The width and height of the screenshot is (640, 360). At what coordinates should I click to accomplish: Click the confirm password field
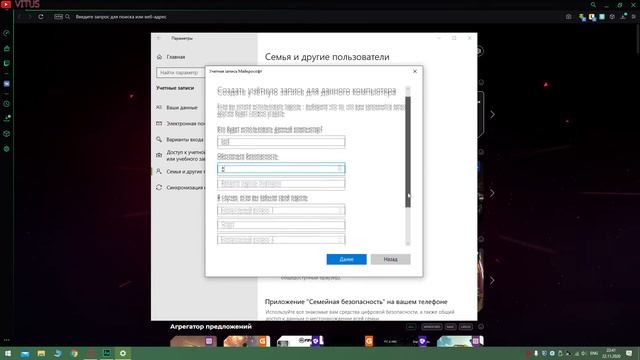[x=281, y=184]
